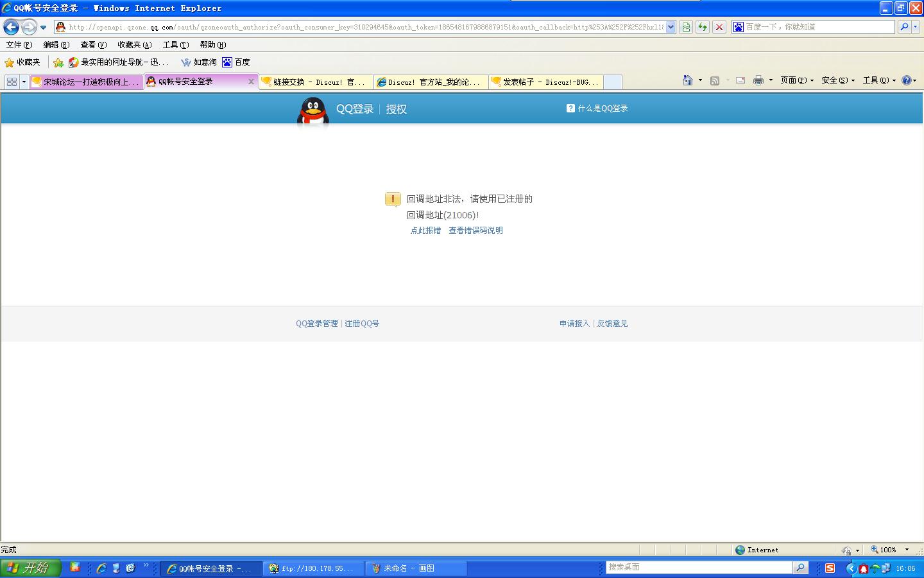
Task: Switch to the 链接交换 - Discuz! tab
Action: point(316,82)
